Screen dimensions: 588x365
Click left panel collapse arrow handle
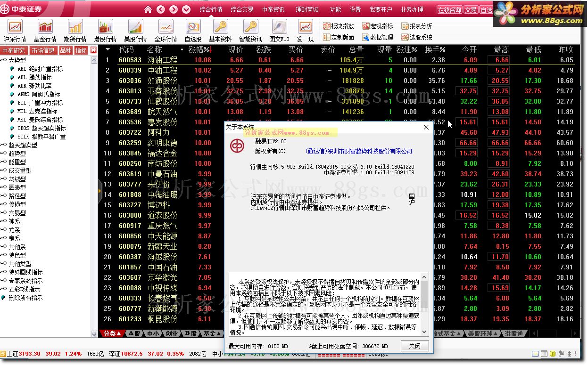(x=99, y=191)
